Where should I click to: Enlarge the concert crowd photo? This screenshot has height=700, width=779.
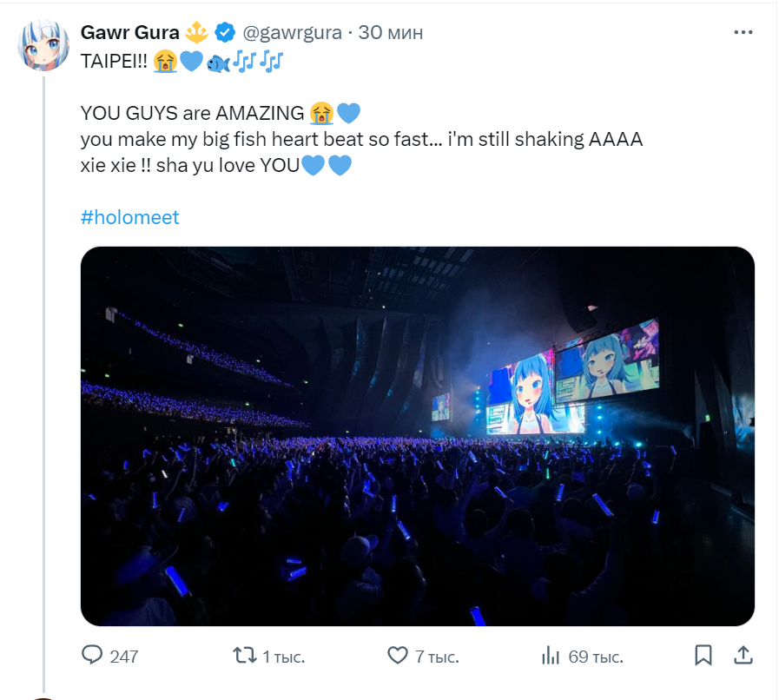tap(417, 436)
